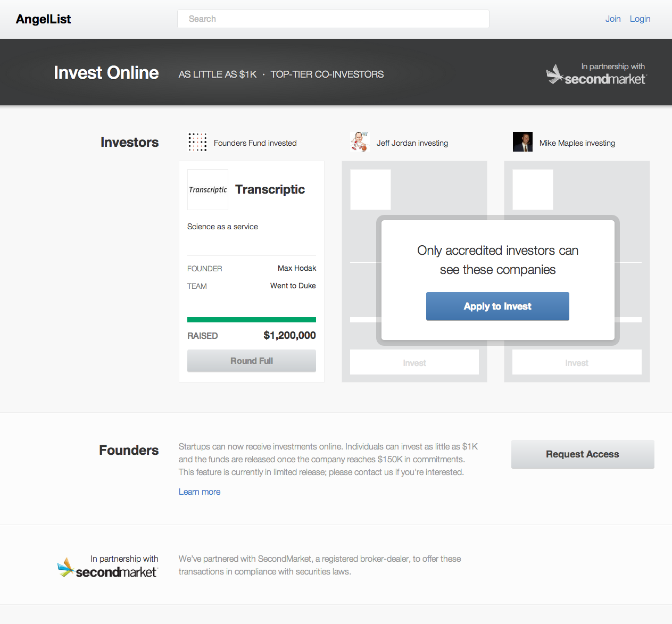Click the Round Full button
Viewport: 672px width, 624px height.
click(252, 361)
